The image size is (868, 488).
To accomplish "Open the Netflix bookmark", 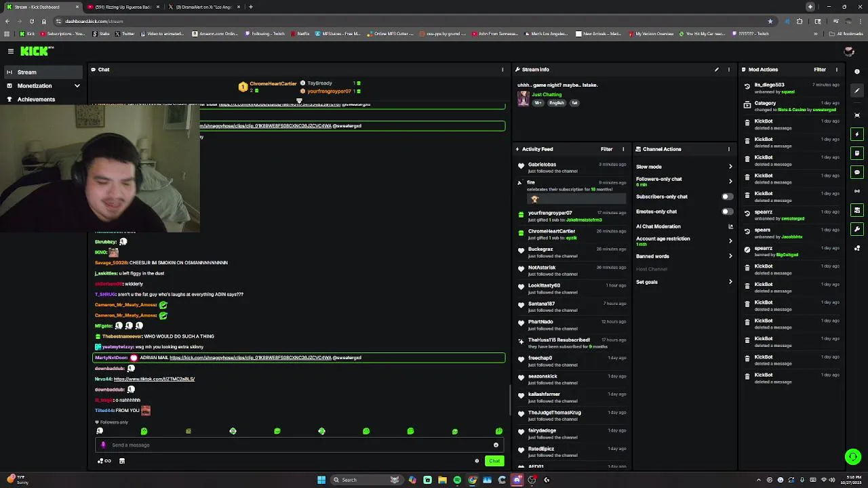I will (300, 34).
